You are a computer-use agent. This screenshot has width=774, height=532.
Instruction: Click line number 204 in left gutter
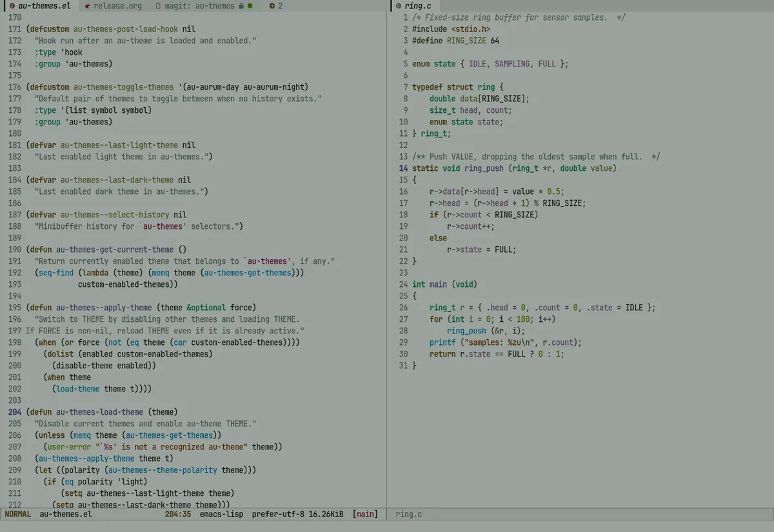coord(15,412)
